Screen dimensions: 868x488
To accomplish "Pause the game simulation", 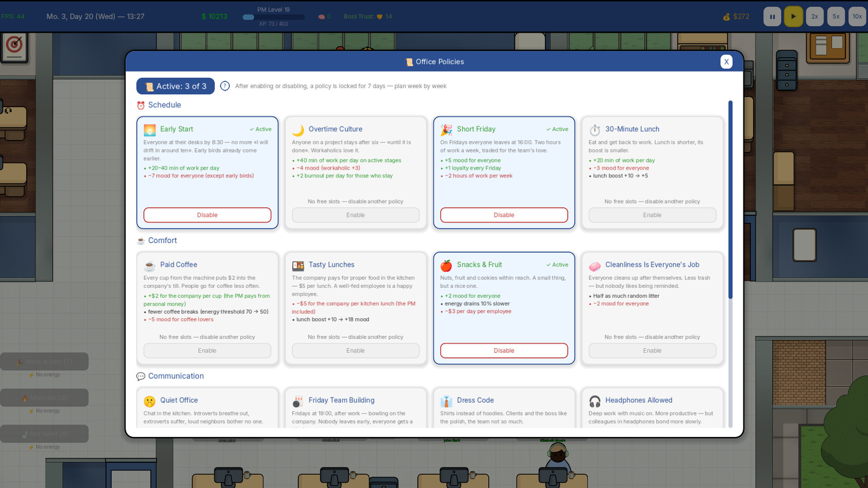I will [x=772, y=17].
